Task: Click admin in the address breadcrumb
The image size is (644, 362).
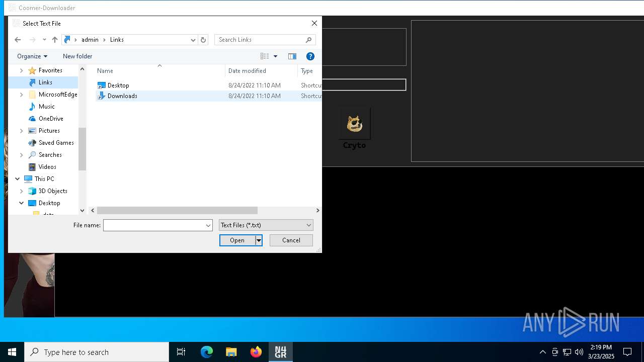Action: [90, 40]
